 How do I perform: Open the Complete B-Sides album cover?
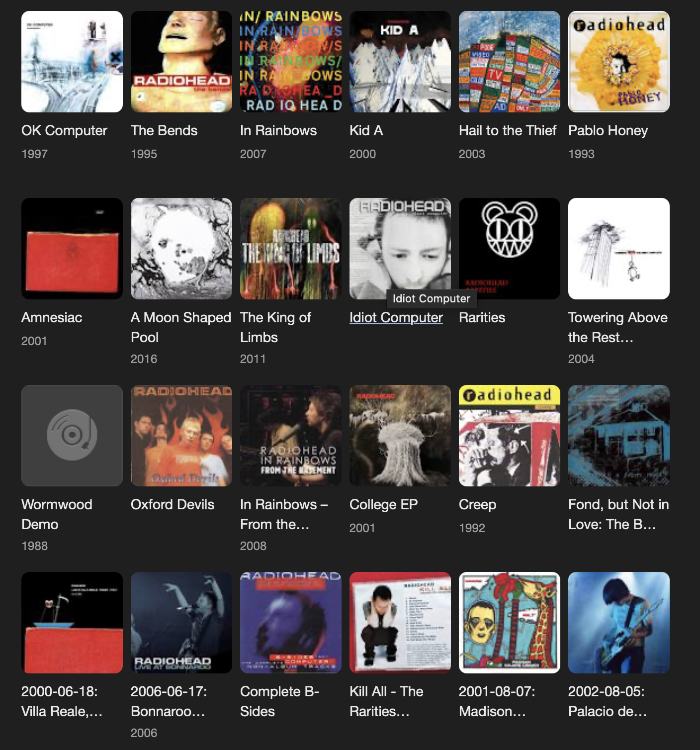pyautogui.click(x=291, y=623)
